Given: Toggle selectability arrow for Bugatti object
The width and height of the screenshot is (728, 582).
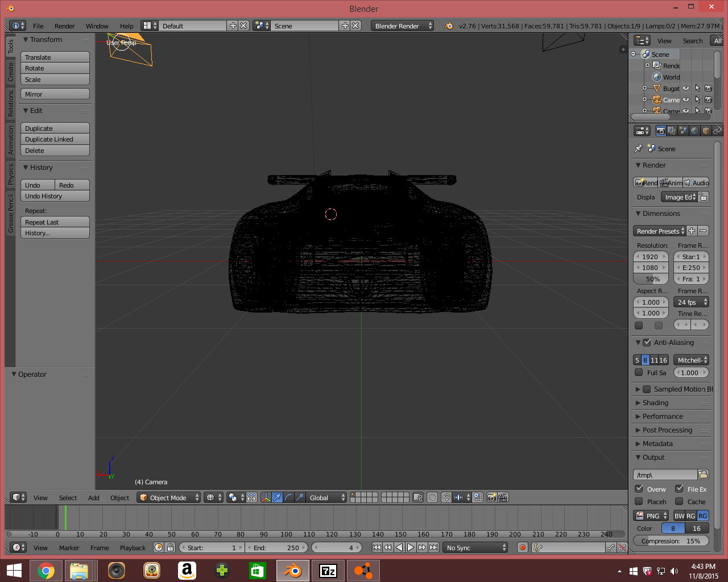Looking at the screenshot, I should [x=697, y=88].
